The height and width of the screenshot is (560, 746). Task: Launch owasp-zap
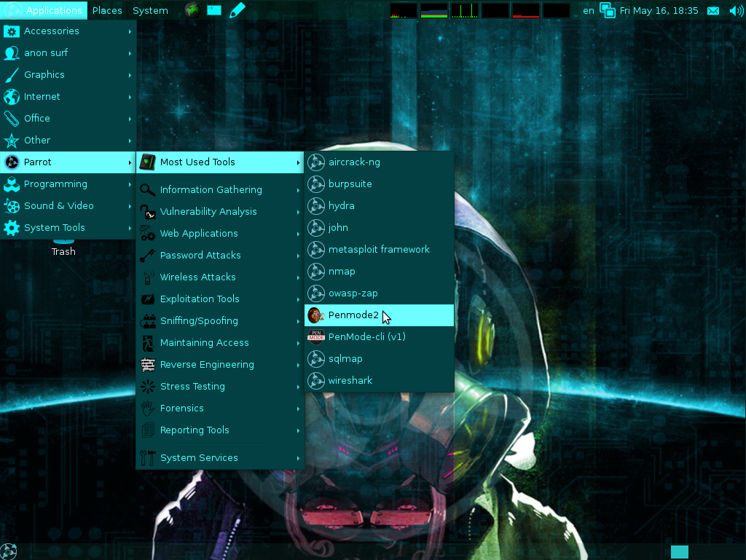pyautogui.click(x=379, y=293)
